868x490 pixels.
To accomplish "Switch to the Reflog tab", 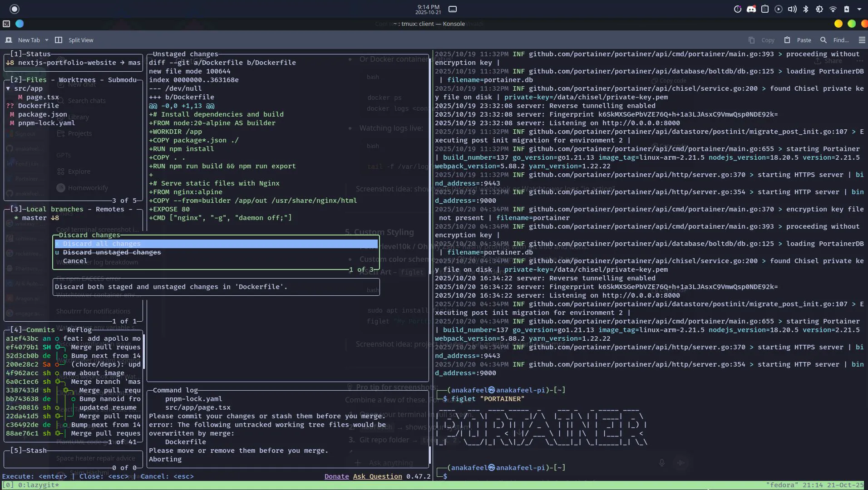I will pos(79,330).
